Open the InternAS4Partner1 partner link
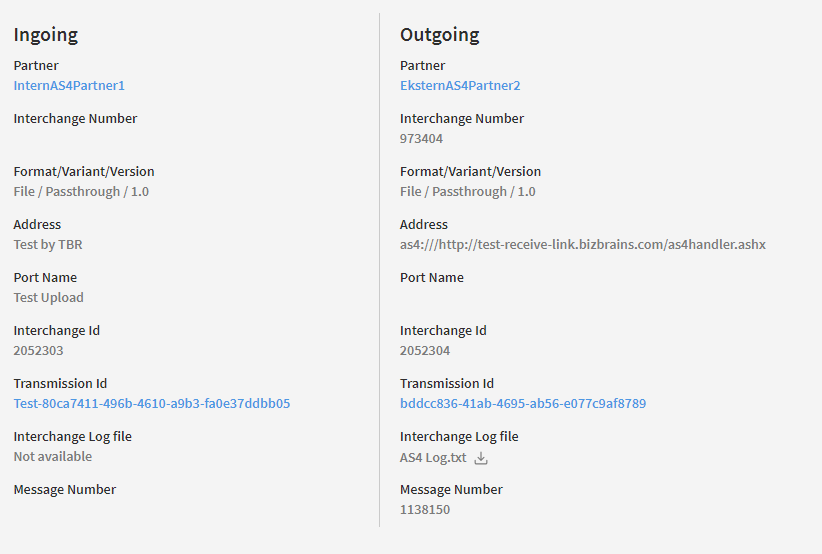 coord(69,86)
